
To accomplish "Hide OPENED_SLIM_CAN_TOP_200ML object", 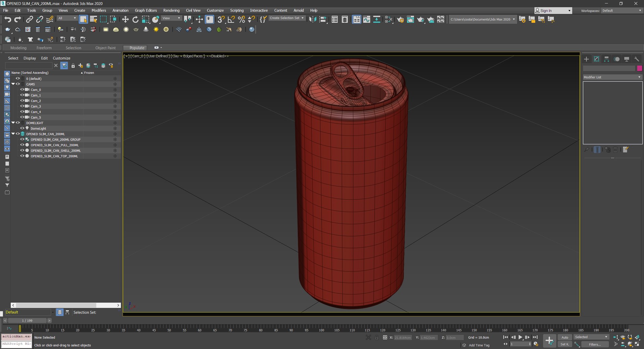I will 22,156.
